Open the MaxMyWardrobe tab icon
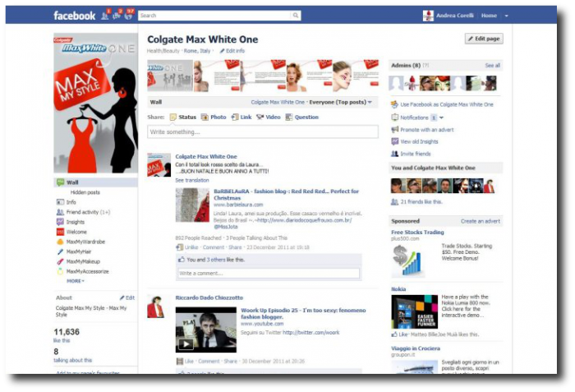 coord(60,242)
